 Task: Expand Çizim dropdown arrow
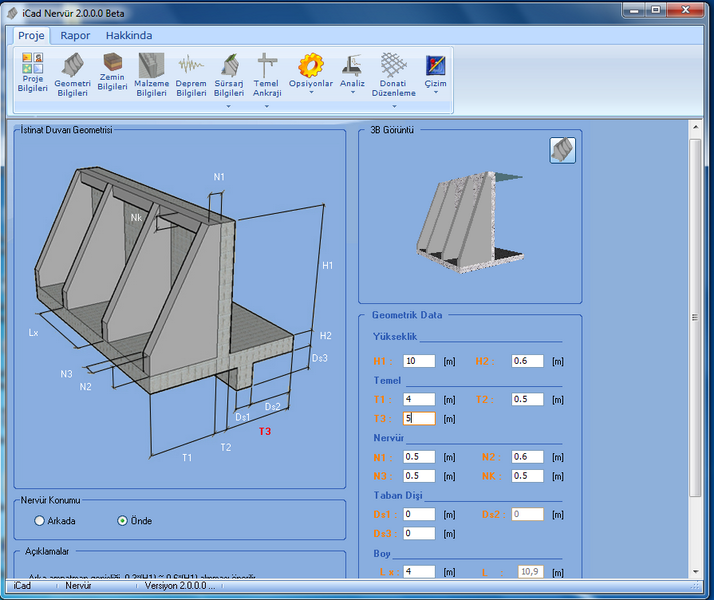click(436, 92)
